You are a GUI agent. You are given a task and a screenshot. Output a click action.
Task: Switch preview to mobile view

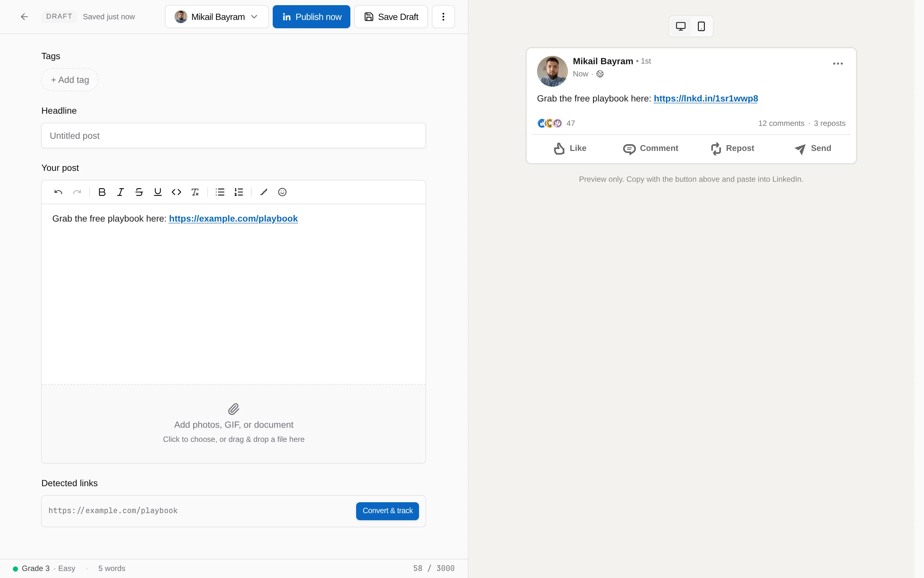coord(701,26)
